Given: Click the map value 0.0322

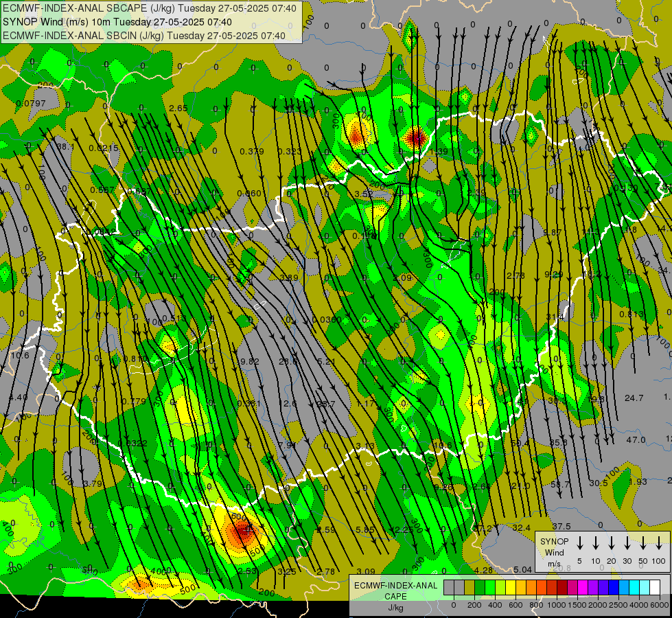Looking at the screenshot, I should coord(132,443).
